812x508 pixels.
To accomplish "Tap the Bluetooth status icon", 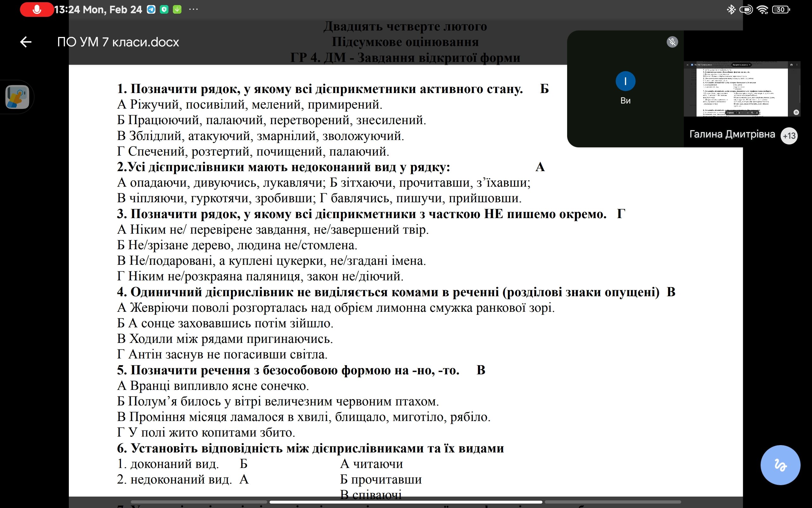I will point(731,10).
